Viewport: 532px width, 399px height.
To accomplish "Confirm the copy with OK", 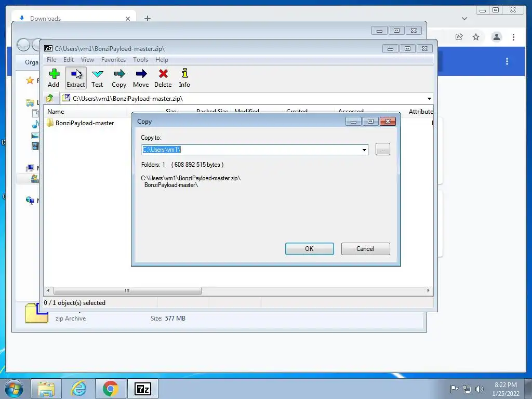I will (310, 249).
